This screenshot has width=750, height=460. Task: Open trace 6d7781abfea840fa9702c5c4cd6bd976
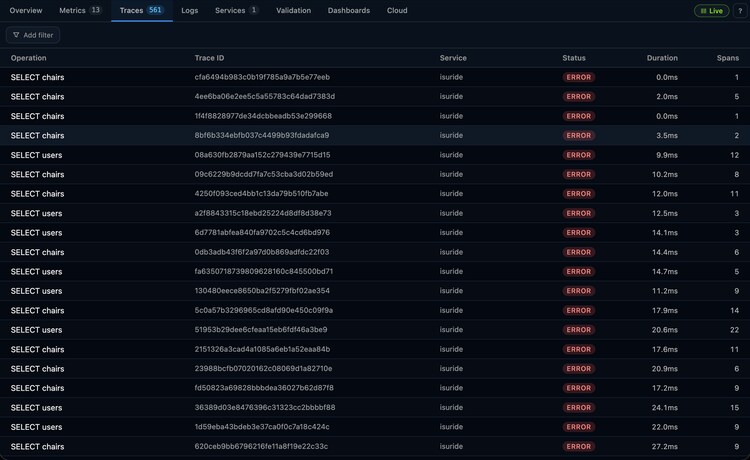click(x=262, y=232)
